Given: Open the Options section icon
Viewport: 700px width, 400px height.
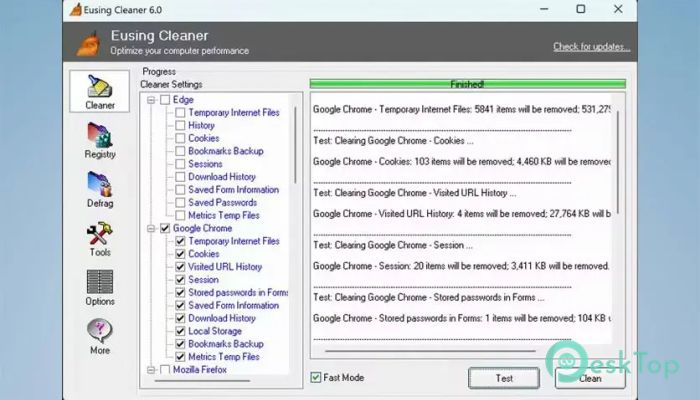Looking at the screenshot, I should 100,288.
